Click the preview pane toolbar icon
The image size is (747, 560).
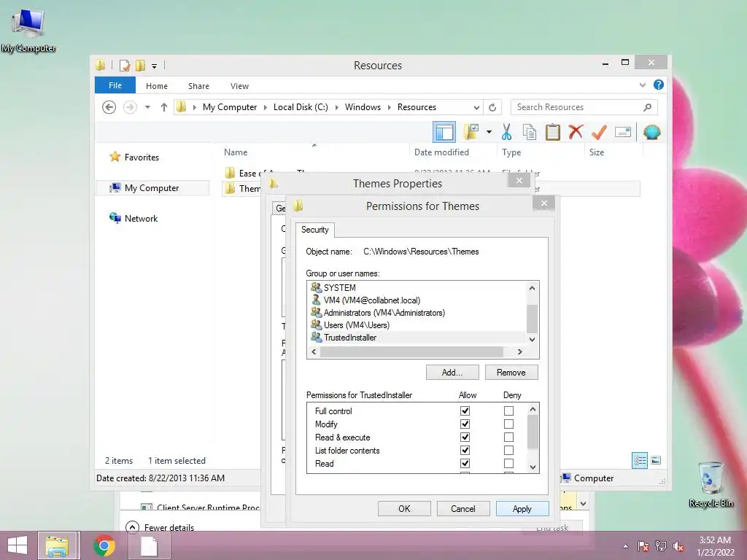point(444,132)
